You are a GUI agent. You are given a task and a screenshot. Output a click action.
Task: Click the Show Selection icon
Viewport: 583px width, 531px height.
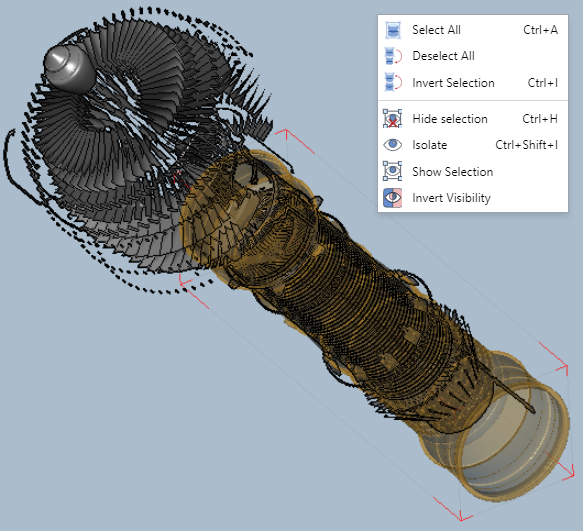pyautogui.click(x=392, y=171)
